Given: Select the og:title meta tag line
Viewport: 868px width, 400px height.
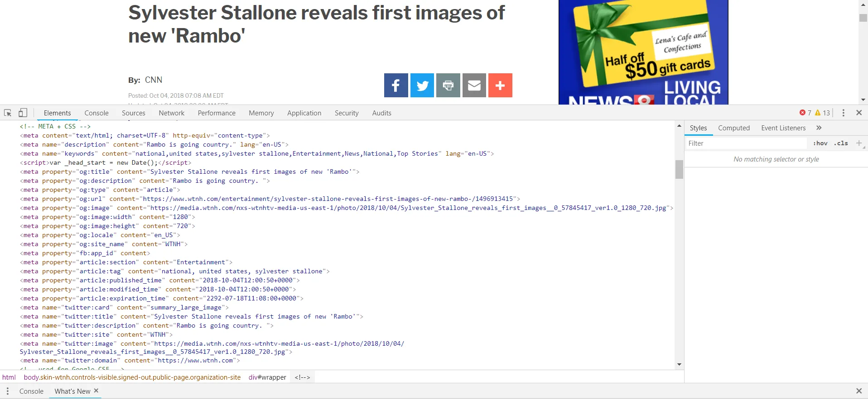Looking at the screenshot, I should tap(189, 172).
